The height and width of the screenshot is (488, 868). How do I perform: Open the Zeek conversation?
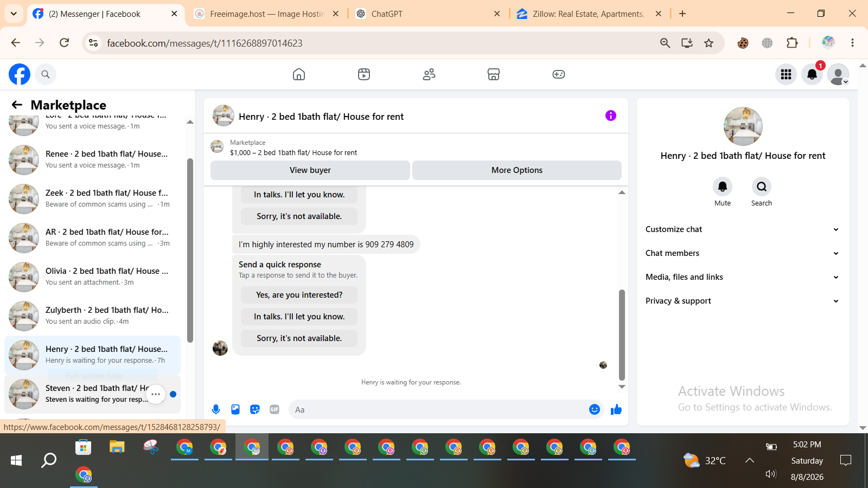point(92,199)
